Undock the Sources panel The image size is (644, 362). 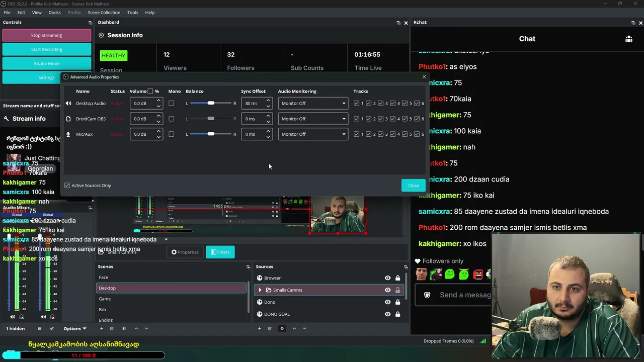click(x=406, y=266)
